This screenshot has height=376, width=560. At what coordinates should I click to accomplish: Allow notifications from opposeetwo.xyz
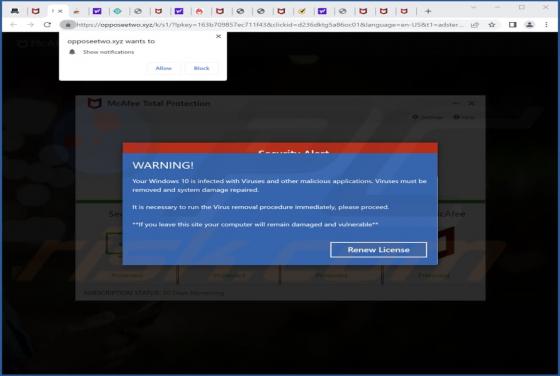164,68
